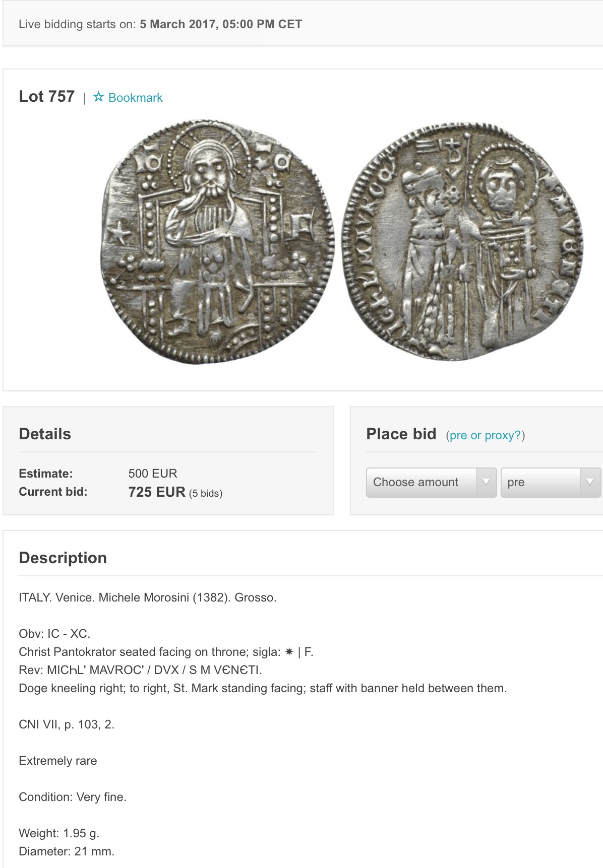This screenshot has width=603, height=868.
Task: Open the pre or proxy? help link
Action: (486, 435)
